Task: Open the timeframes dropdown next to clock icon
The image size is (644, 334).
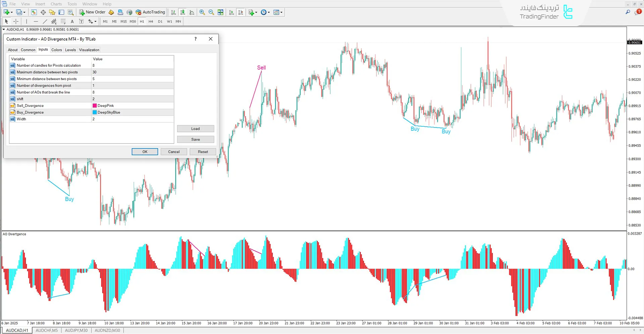Action: 268,12
